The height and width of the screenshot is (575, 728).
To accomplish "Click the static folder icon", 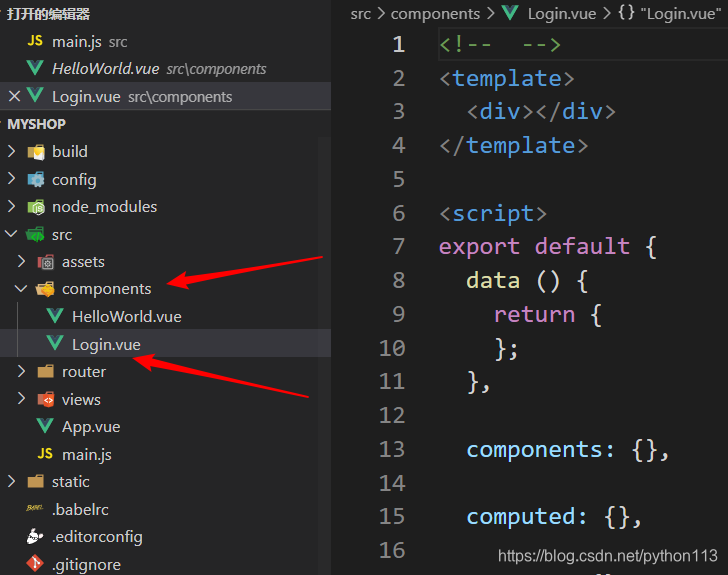I will click(x=36, y=481).
